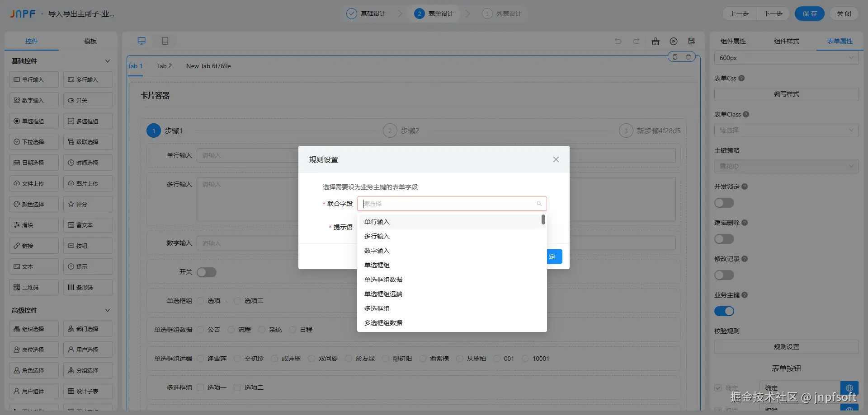The image size is (868, 415).
Task: Click the 编写样式 button
Action: 787,94
